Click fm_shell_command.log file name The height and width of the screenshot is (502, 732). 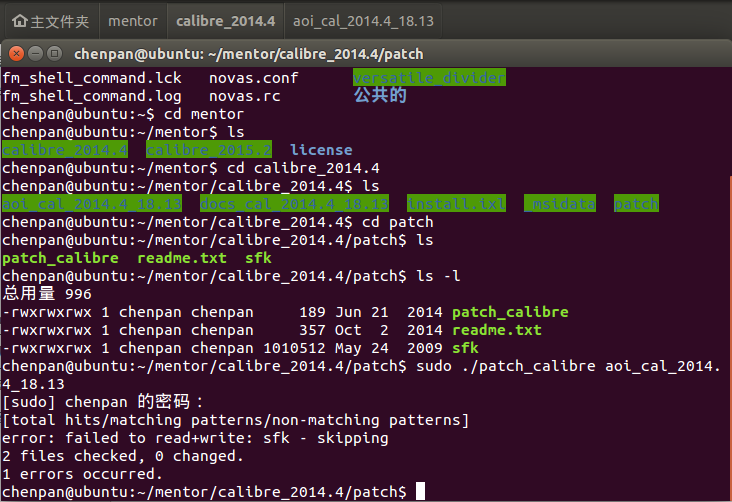coord(92,96)
